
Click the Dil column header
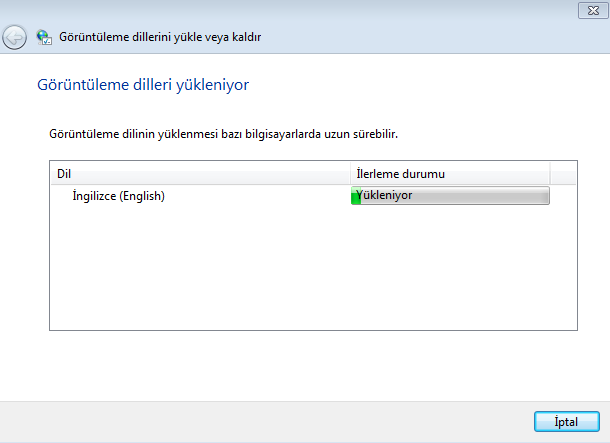point(200,174)
